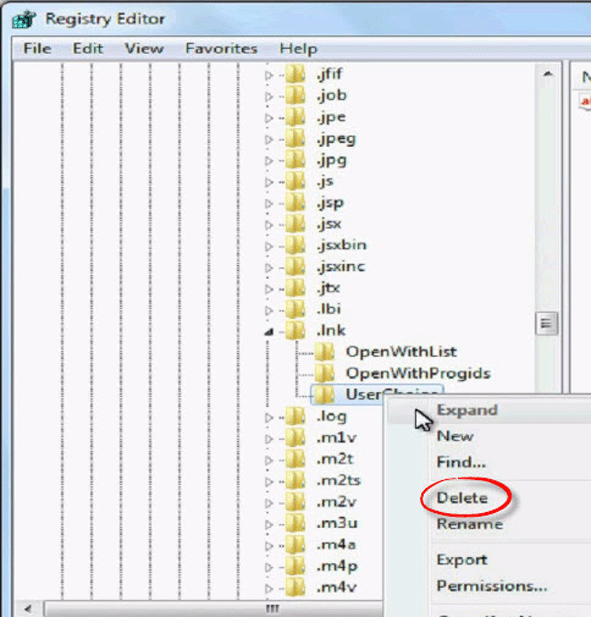Image resolution: width=591 pixels, height=617 pixels.
Task: Click the Registry Editor title bar icon
Action: (24, 19)
